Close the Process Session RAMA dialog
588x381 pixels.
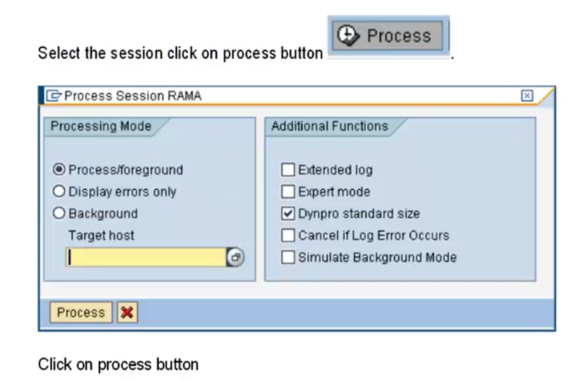(x=527, y=96)
